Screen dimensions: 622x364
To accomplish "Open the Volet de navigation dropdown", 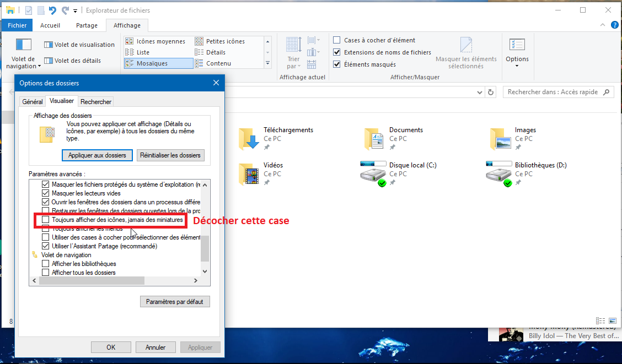I will tap(23, 55).
